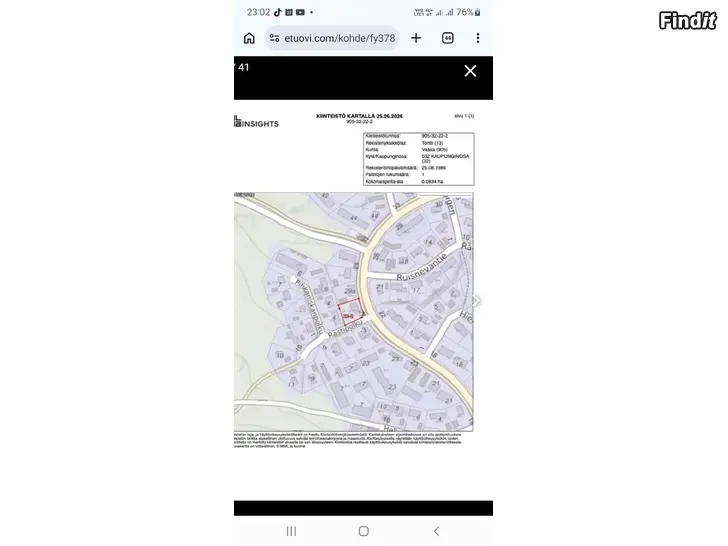728x546 pixels.
Task: Close the image viewer with X
Action: [470, 71]
